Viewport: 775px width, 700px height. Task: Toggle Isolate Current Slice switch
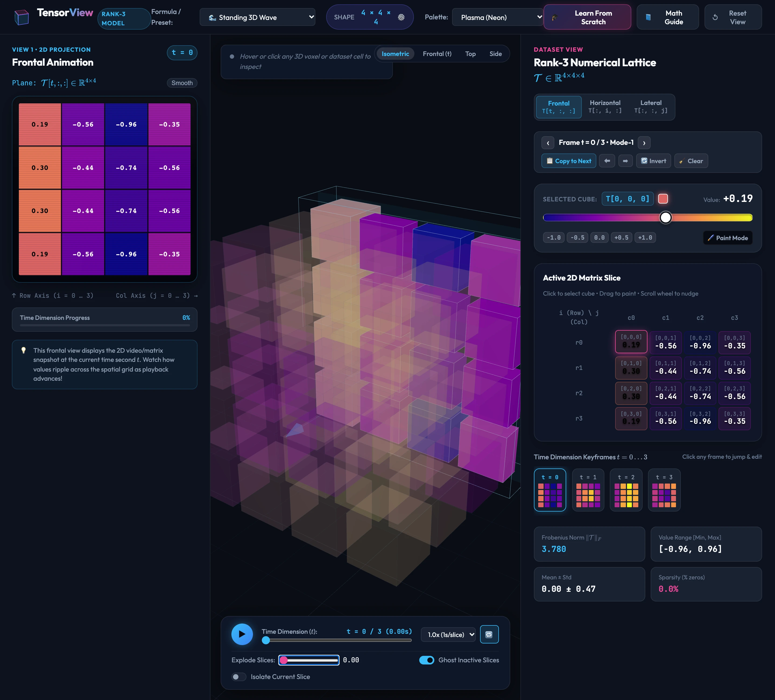click(x=239, y=677)
